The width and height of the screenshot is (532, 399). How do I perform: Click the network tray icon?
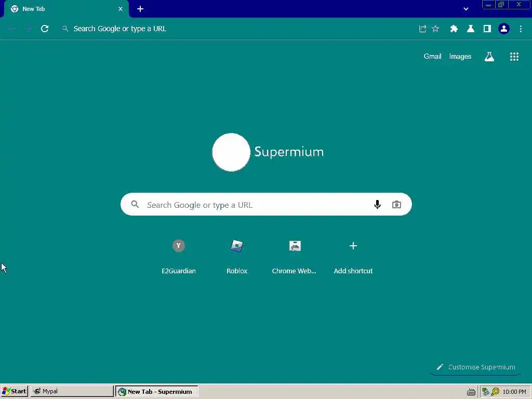pyautogui.click(x=486, y=392)
